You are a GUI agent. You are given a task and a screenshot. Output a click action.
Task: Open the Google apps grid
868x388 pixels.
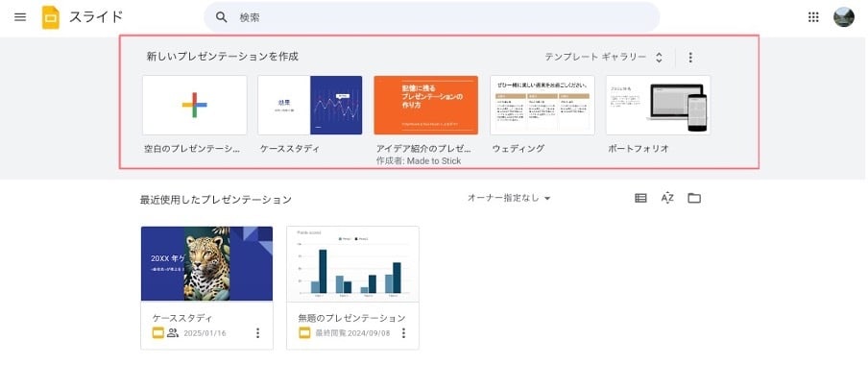tap(814, 17)
